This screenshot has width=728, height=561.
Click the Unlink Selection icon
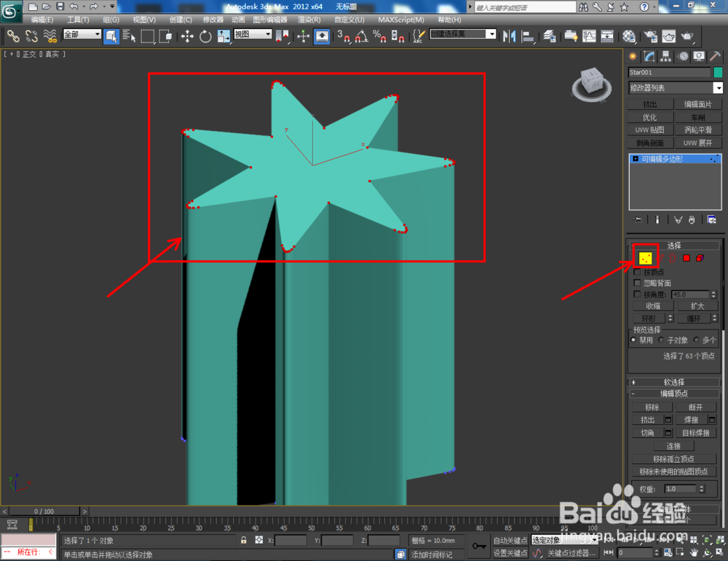[x=31, y=36]
